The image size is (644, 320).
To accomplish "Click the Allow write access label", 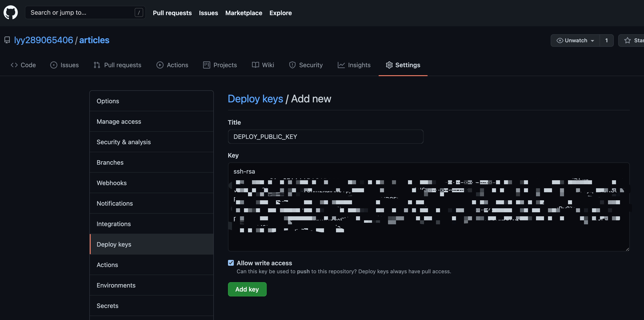I will pyautogui.click(x=264, y=263).
